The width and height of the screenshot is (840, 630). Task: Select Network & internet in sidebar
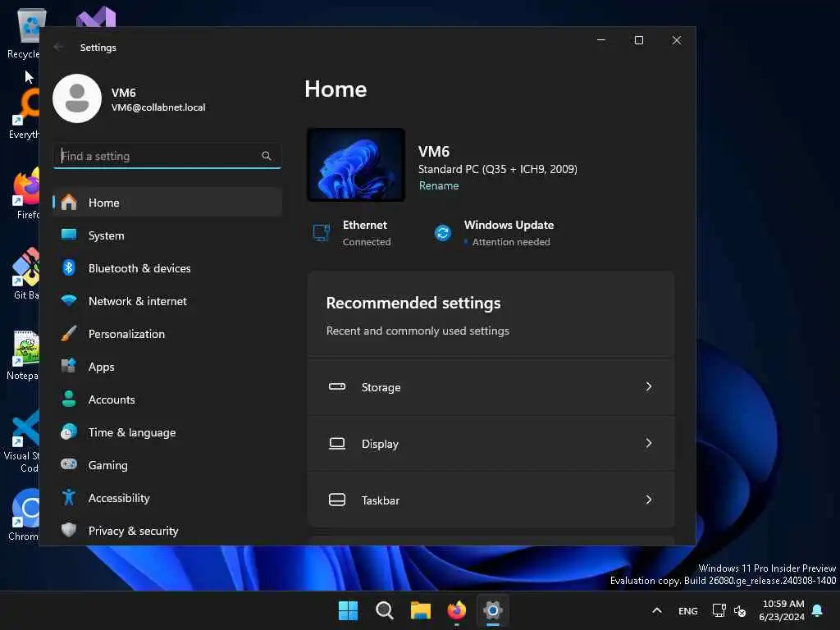click(167, 301)
